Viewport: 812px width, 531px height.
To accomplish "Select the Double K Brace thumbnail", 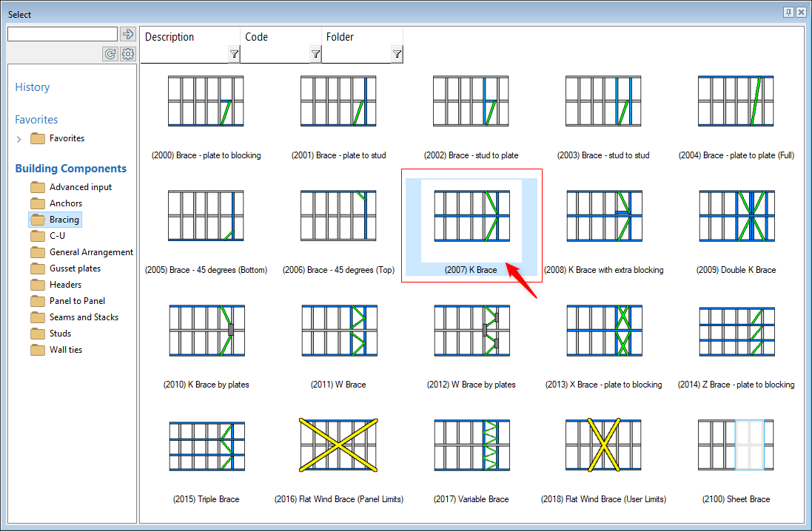I will pos(736,216).
